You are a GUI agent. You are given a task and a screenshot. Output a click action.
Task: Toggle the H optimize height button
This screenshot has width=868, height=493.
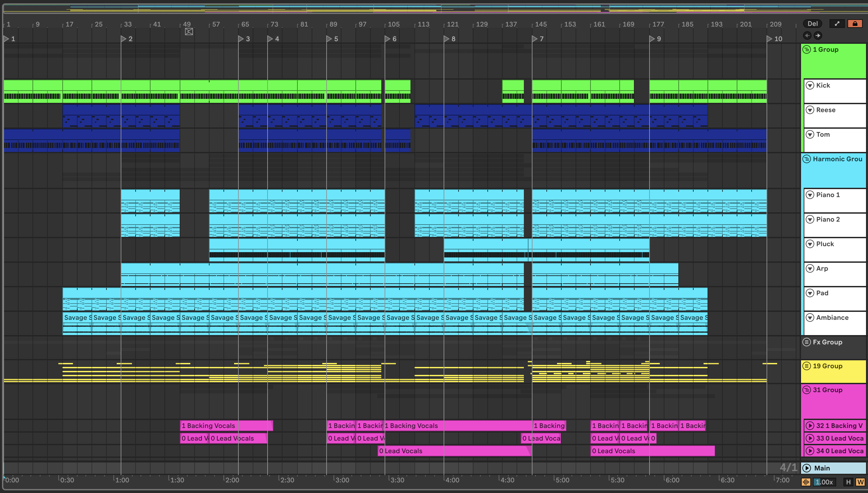point(848,482)
